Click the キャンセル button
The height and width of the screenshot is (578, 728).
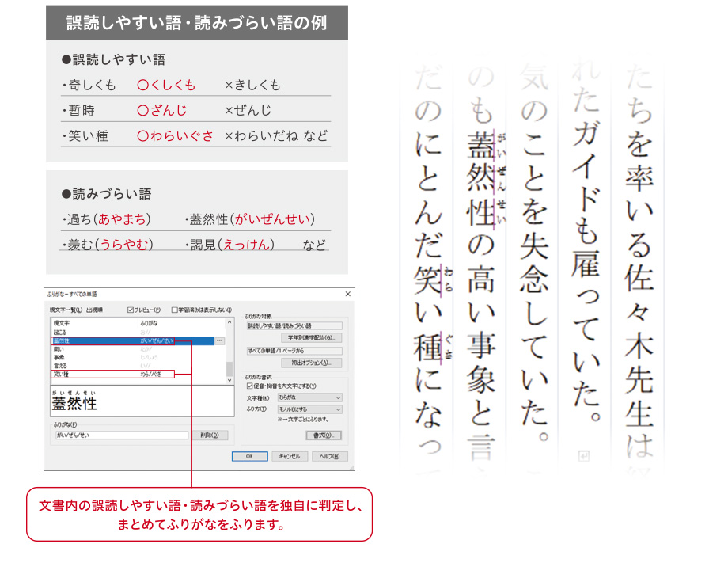290,456
